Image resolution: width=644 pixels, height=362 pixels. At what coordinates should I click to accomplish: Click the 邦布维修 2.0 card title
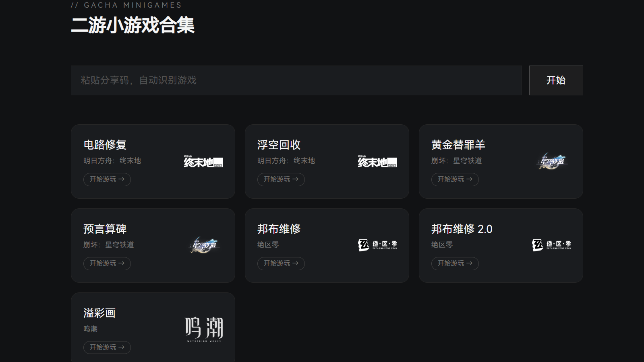click(462, 229)
